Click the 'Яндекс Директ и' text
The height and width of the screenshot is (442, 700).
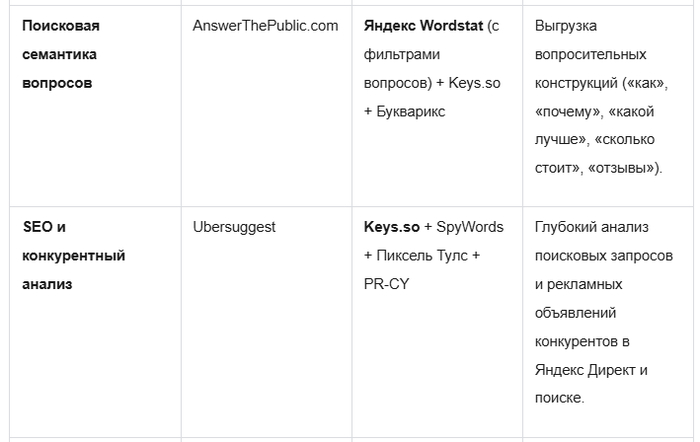click(591, 370)
